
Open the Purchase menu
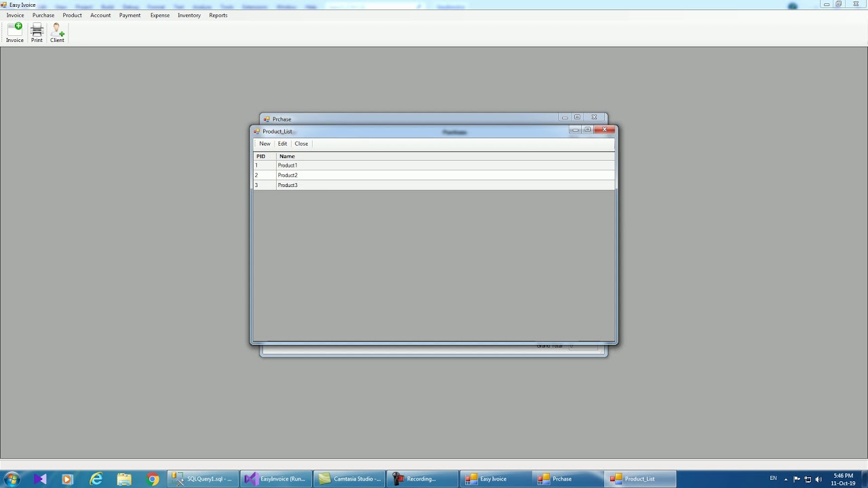click(x=43, y=15)
